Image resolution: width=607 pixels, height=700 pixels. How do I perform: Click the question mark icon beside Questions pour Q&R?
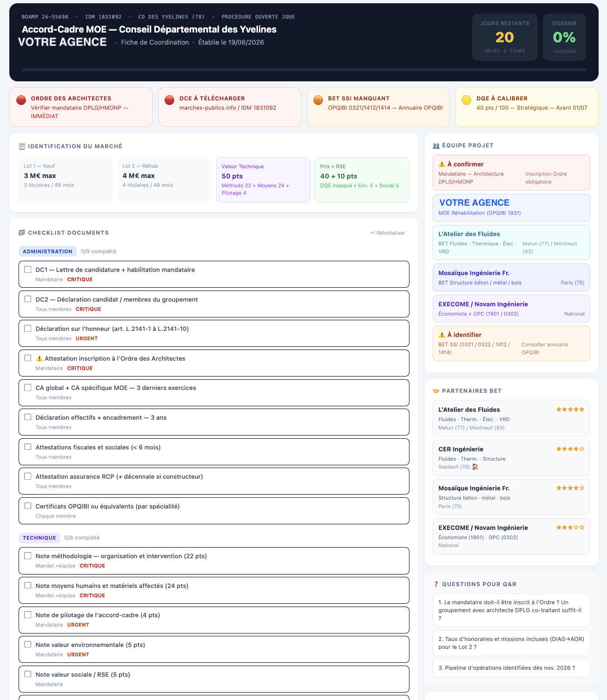[x=436, y=584]
